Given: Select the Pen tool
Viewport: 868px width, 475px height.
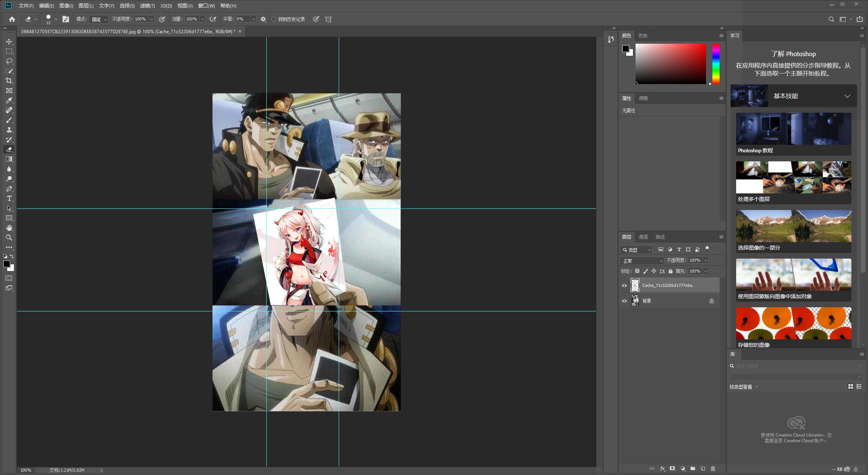Looking at the screenshot, I should [9, 188].
